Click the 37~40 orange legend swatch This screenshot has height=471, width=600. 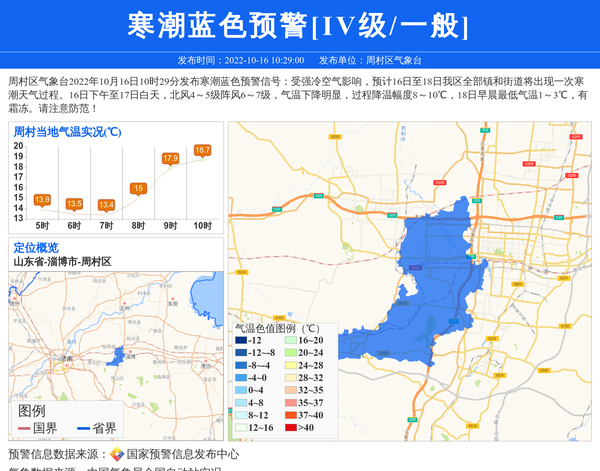coord(290,415)
